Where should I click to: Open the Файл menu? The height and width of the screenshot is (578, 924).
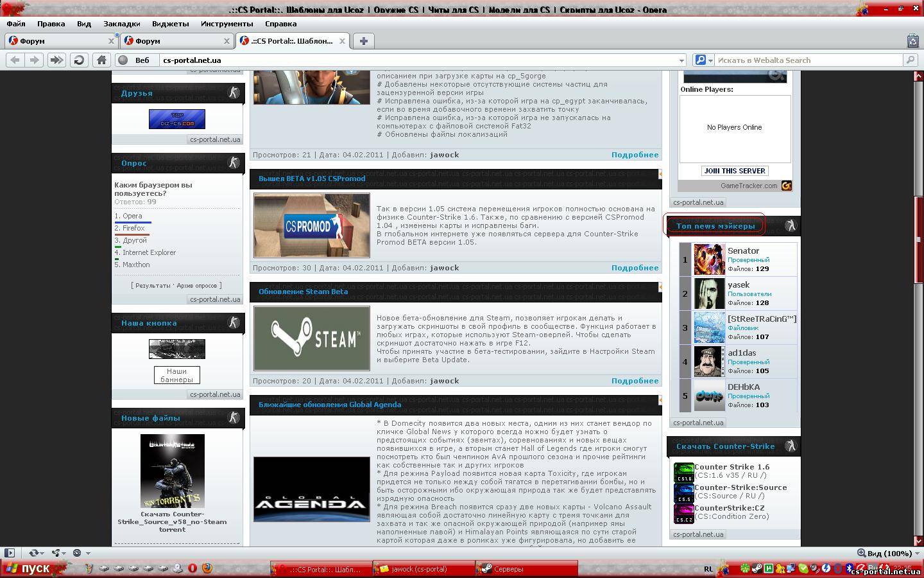16,24
